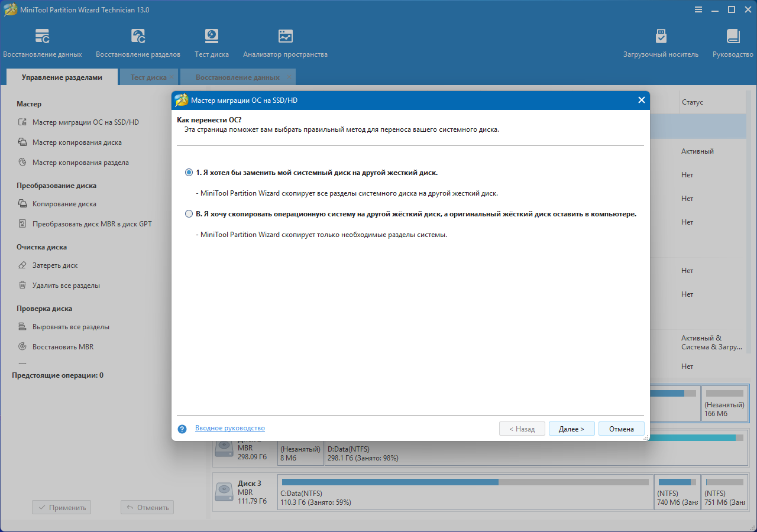Click the Восстановить MBR icon
Screen dimensions: 757x532
click(x=22, y=347)
